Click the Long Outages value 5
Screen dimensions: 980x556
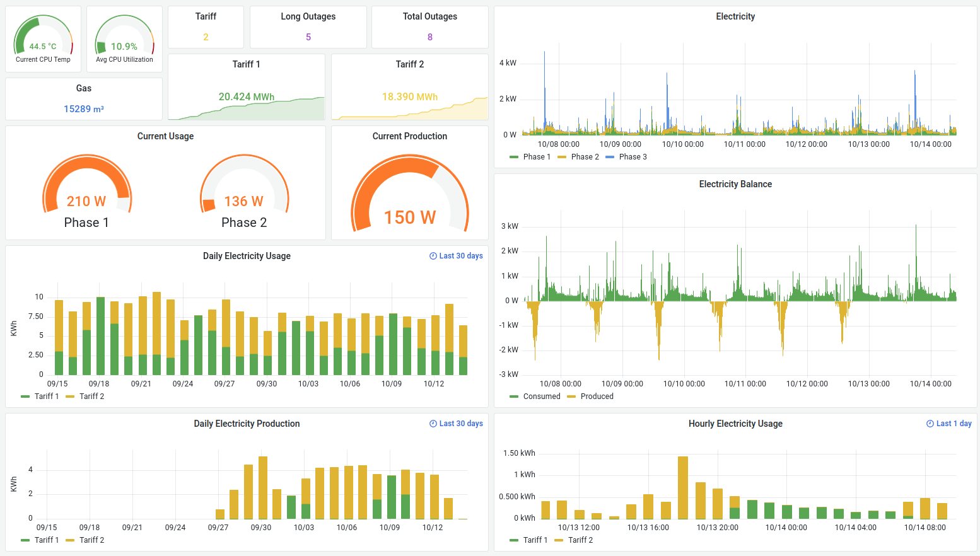(308, 37)
